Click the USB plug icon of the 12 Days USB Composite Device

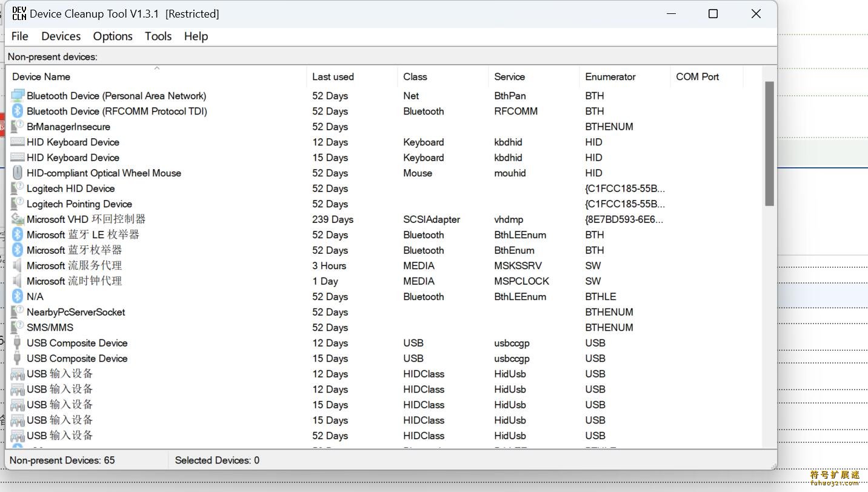click(18, 343)
